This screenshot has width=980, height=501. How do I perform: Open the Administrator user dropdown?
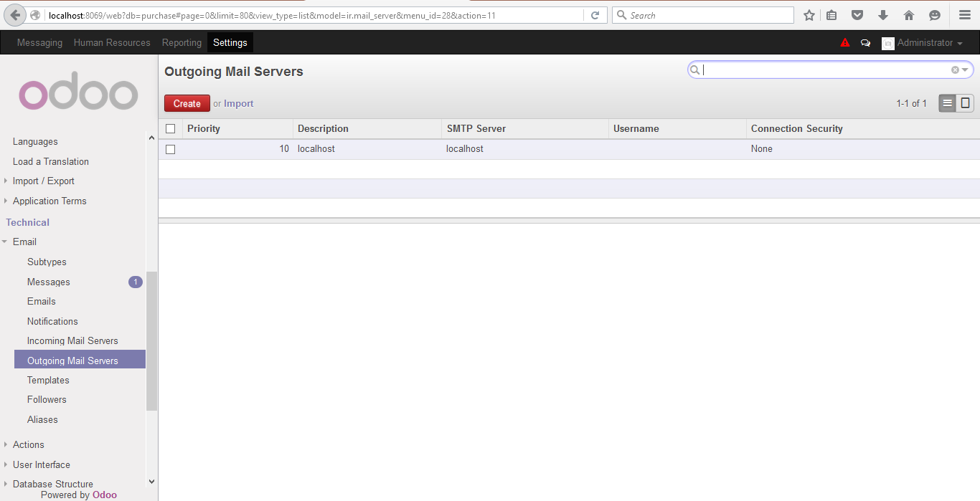click(x=930, y=43)
